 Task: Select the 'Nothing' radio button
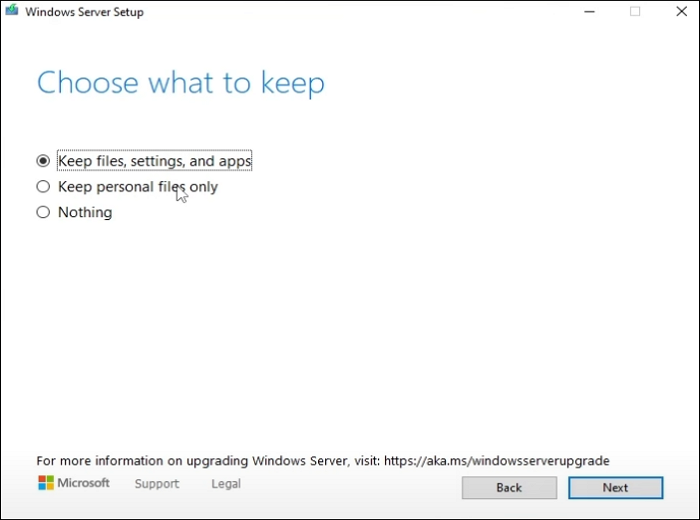point(43,212)
